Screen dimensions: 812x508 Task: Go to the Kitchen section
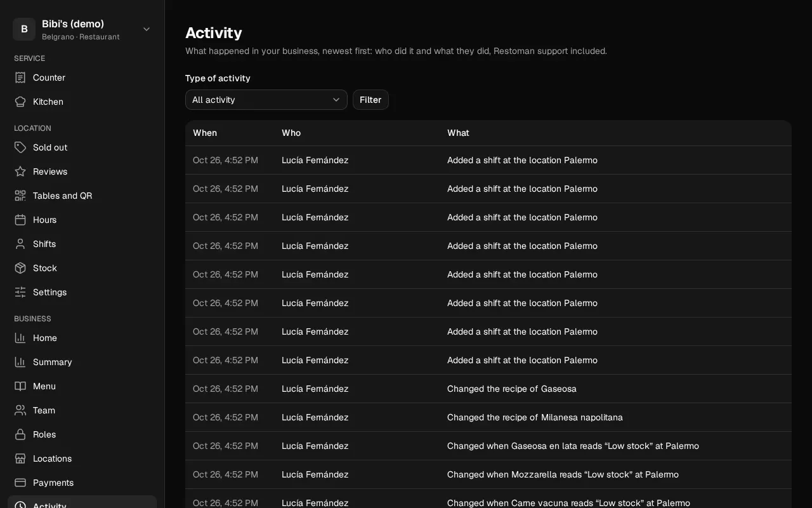coord(82,102)
